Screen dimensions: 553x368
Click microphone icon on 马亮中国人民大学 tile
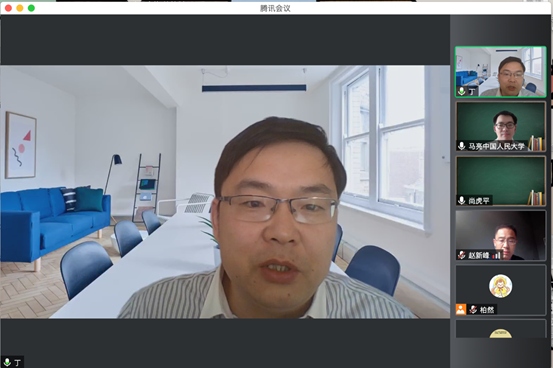pos(461,146)
